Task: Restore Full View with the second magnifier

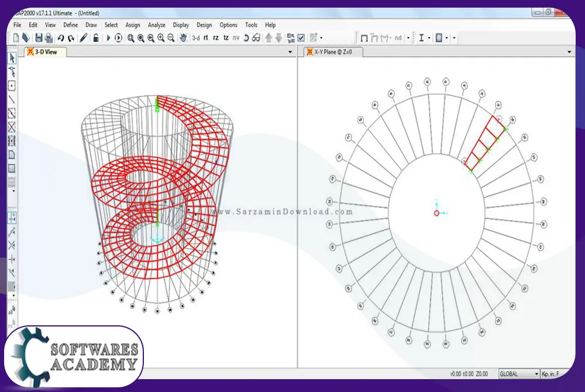Action: pos(141,37)
